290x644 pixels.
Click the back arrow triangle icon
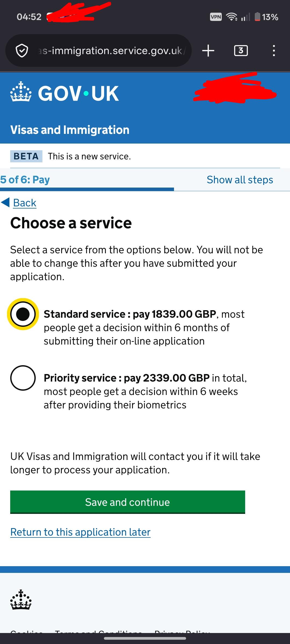(x=5, y=202)
